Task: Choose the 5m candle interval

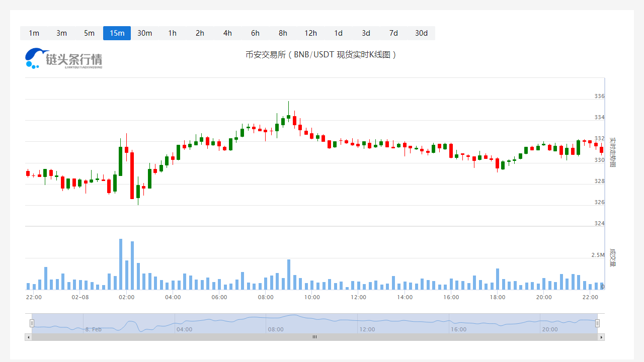Action: [x=89, y=33]
